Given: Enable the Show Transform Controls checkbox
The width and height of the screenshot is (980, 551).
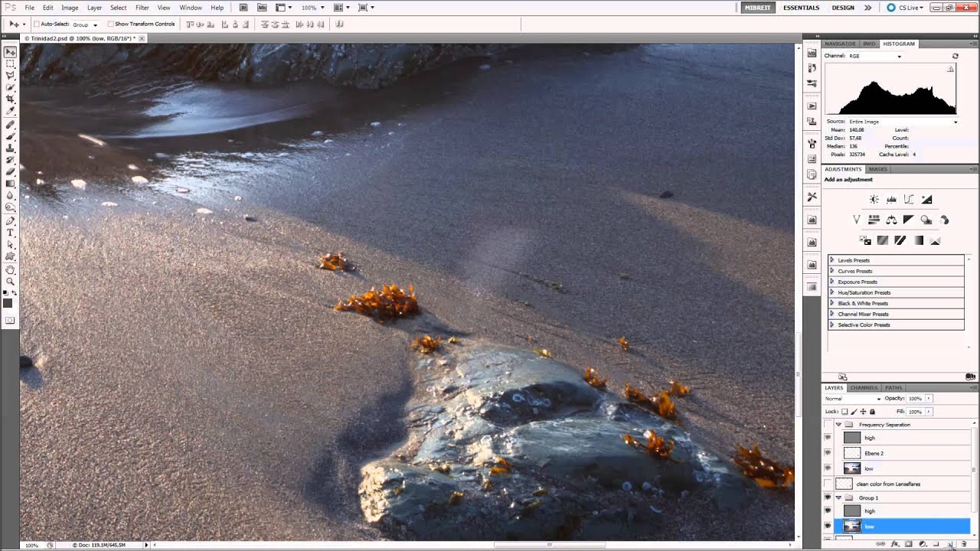Looking at the screenshot, I should point(110,24).
